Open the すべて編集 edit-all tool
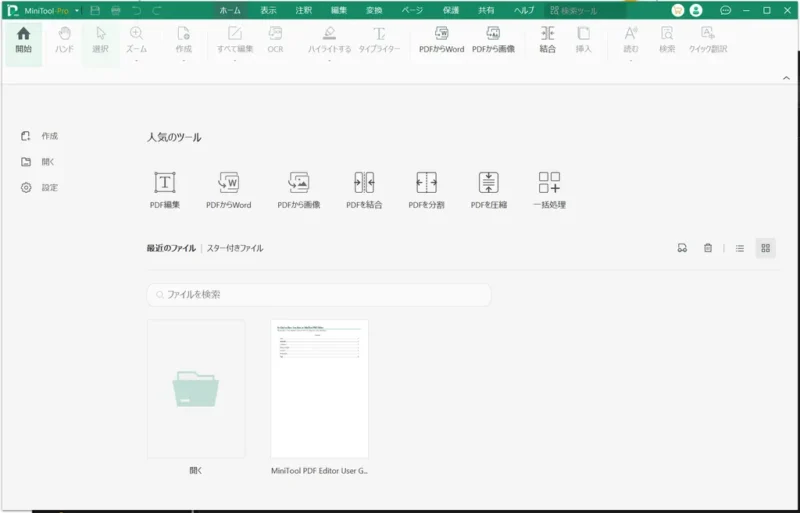The height and width of the screenshot is (513, 800). pyautogui.click(x=235, y=40)
